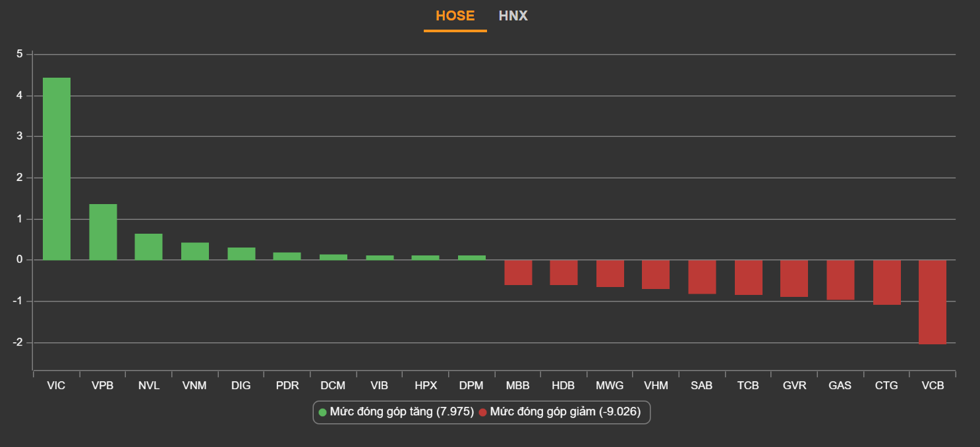The width and height of the screenshot is (980, 447).
Task: Select the red GVR bar
Action: tap(794, 278)
